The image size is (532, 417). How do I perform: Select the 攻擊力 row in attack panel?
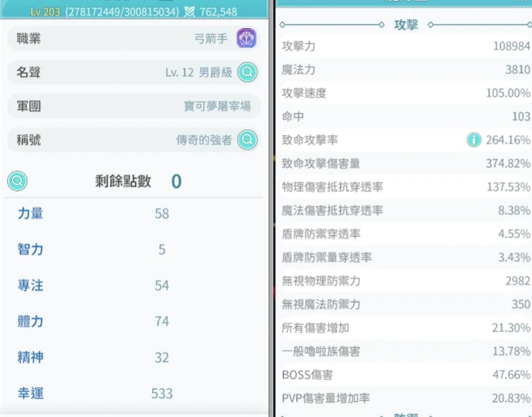tap(405, 46)
